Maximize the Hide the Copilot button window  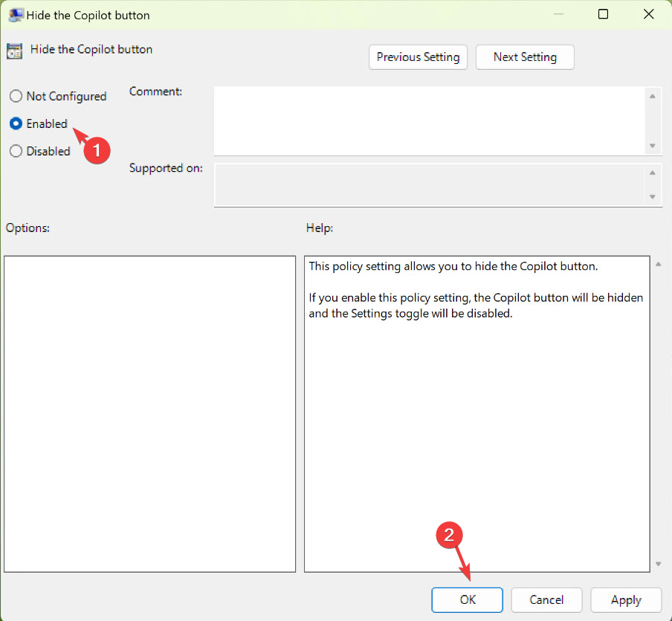pos(603,14)
